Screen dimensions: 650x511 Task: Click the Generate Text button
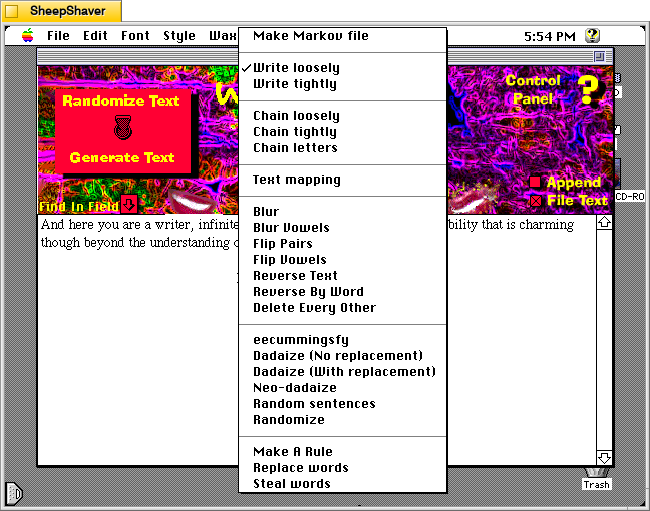[122, 157]
